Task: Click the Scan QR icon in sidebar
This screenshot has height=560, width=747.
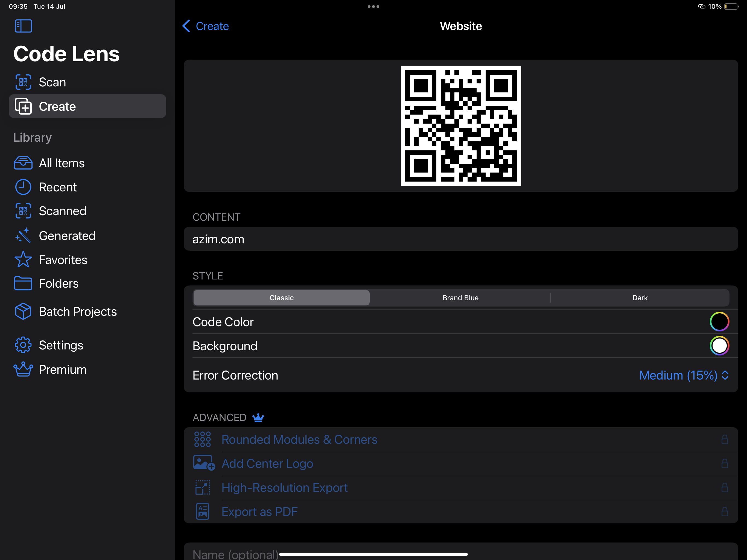Action: coord(23,82)
